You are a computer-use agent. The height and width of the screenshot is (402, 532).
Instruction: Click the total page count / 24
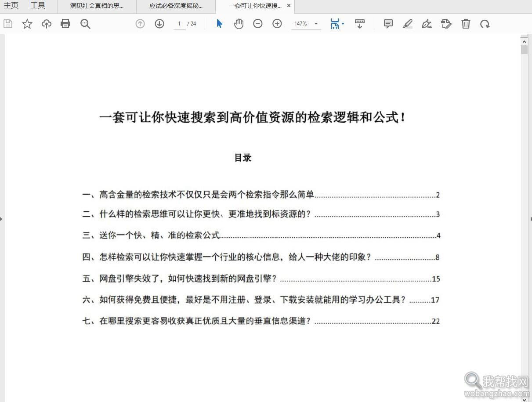coord(192,24)
